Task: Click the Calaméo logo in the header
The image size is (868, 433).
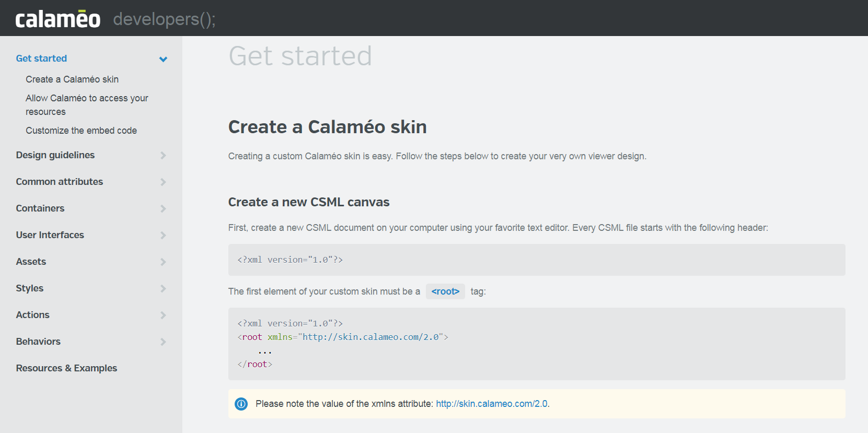Action: [57, 19]
